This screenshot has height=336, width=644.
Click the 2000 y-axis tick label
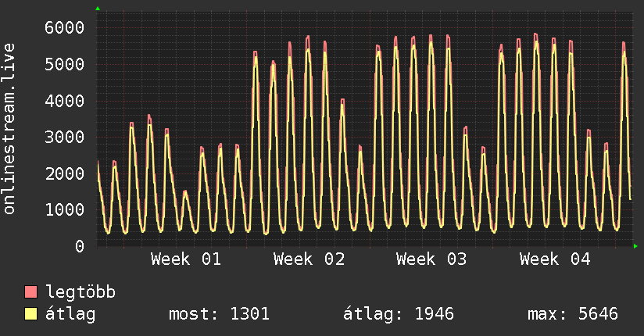(x=64, y=173)
